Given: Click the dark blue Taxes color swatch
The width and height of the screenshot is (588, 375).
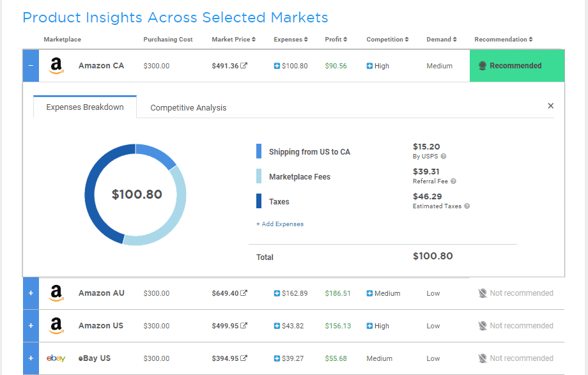Looking at the screenshot, I should pyautogui.click(x=259, y=201).
